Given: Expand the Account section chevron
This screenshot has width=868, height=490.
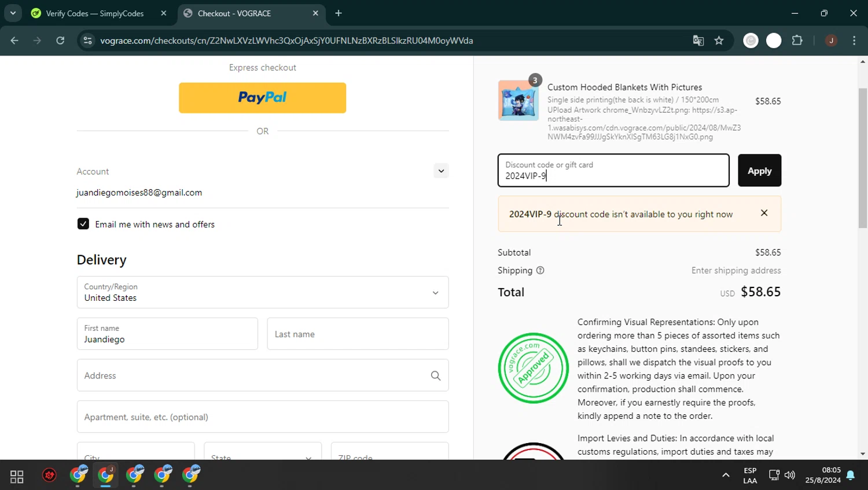Looking at the screenshot, I should click(x=441, y=171).
